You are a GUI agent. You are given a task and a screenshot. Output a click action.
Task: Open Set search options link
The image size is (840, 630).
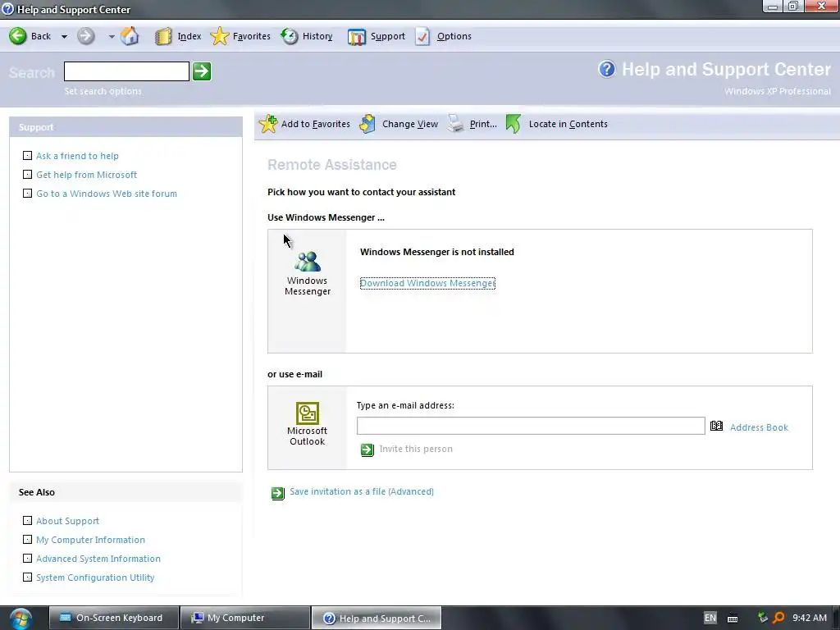tap(103, 91)
